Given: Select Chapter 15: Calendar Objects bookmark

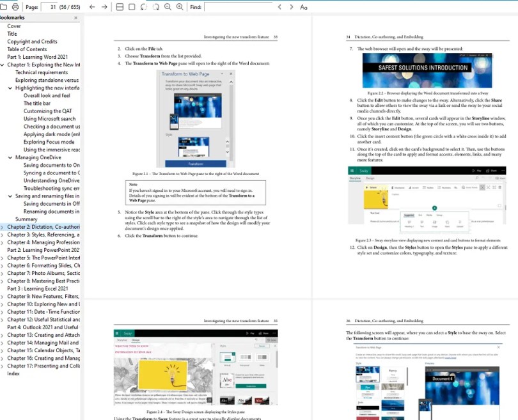Looking at the screenshot, I should 43,351.
